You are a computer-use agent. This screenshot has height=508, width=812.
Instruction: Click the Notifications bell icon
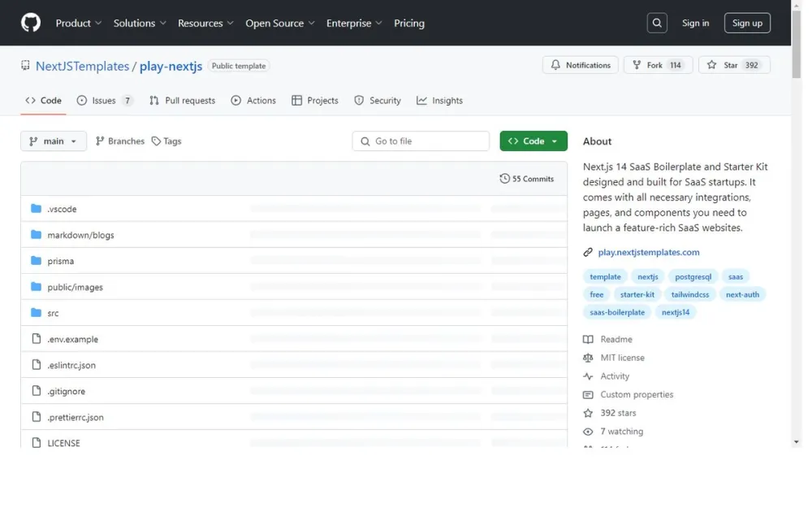(x=555, y=65)
